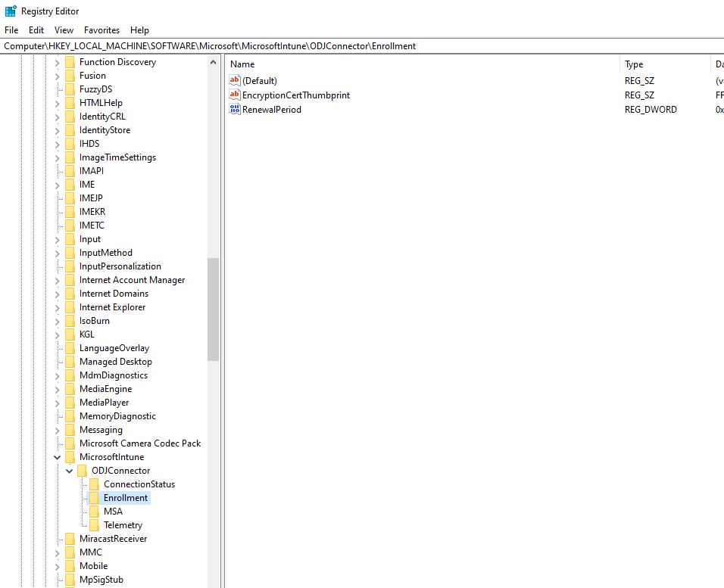Select the (Default) value name
The width and height of the screenshot is (724, 588).
click(x=260, y=81)
